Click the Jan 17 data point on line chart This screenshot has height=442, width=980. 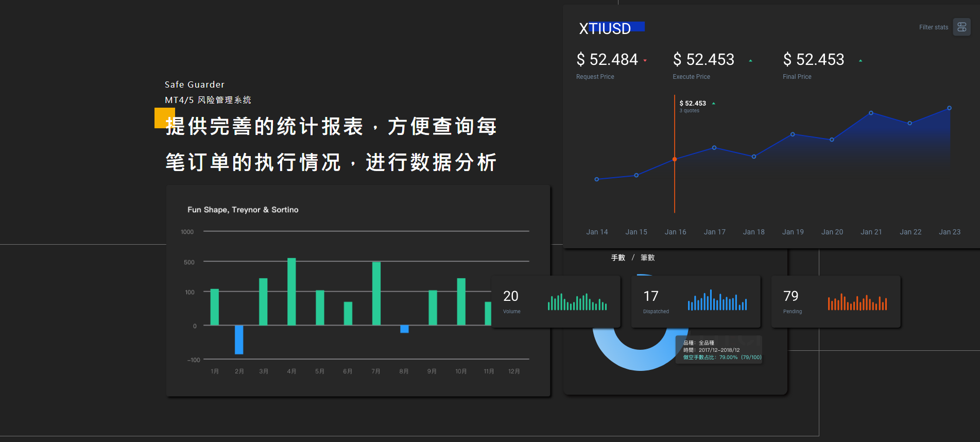click(x=714, y=148)
